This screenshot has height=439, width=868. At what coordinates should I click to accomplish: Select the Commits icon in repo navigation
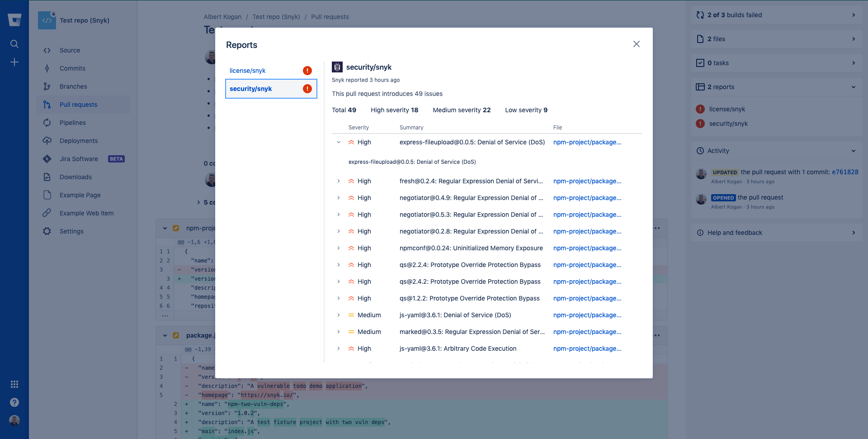click(47, 68)
